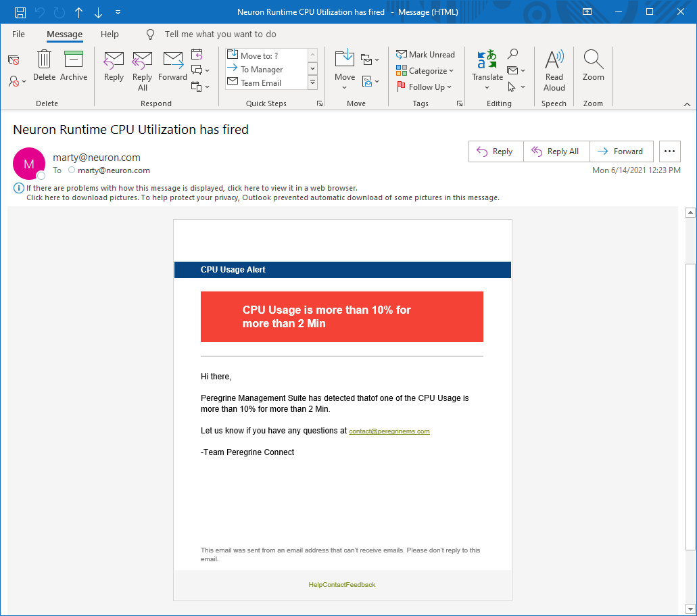Image resolution: width=697 pixels, height=616 pixels.
Task: Click the Forward envelope icon in the ribbon
Action: pyautogui.click(x=173, y=66)
